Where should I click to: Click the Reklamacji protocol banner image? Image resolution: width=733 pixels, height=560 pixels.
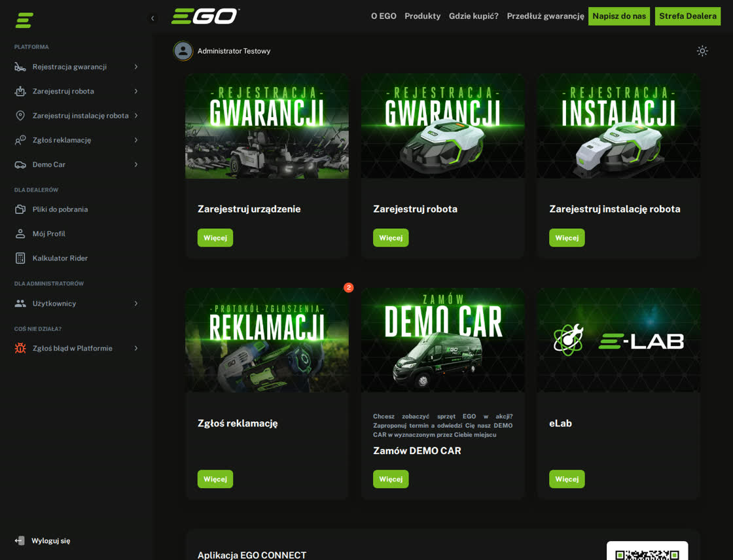[267, 340]
